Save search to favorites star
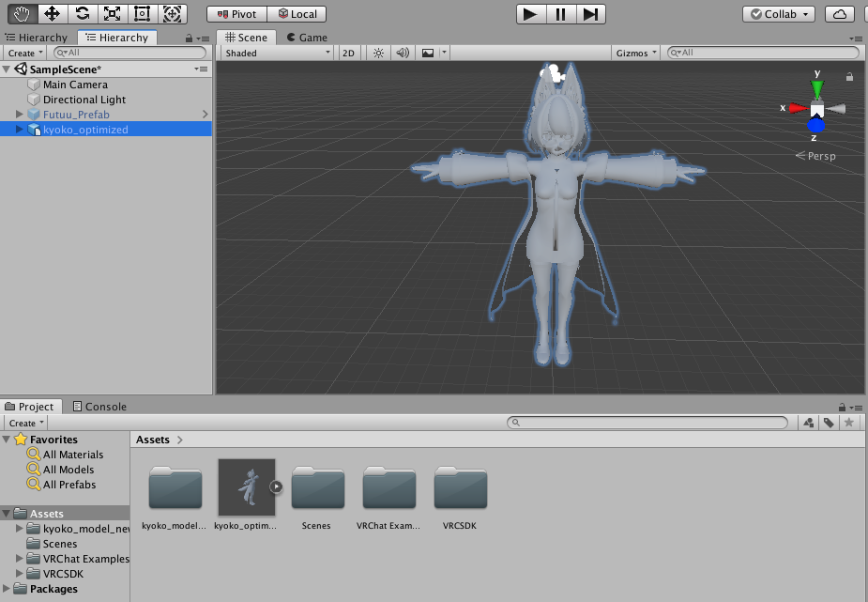The image size is (868, 602). click(x=848, y=424)
